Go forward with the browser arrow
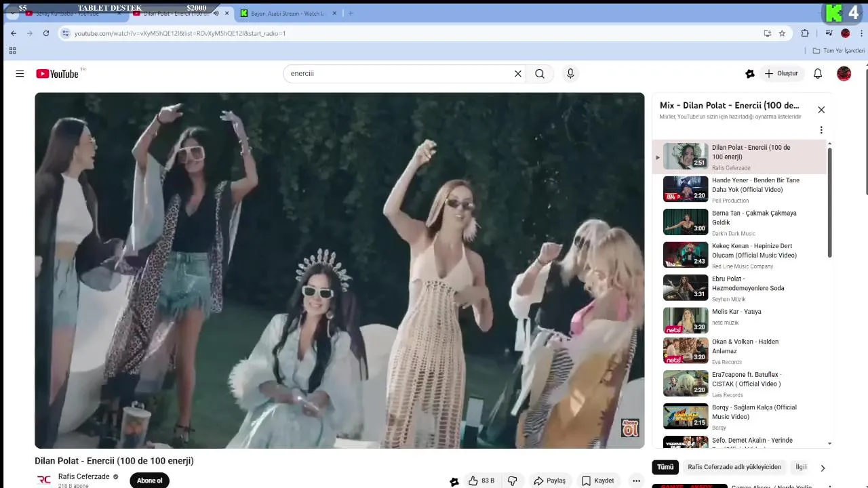This screenshot has width=868, height=488. pyautogui.click(x=30, y=33)
